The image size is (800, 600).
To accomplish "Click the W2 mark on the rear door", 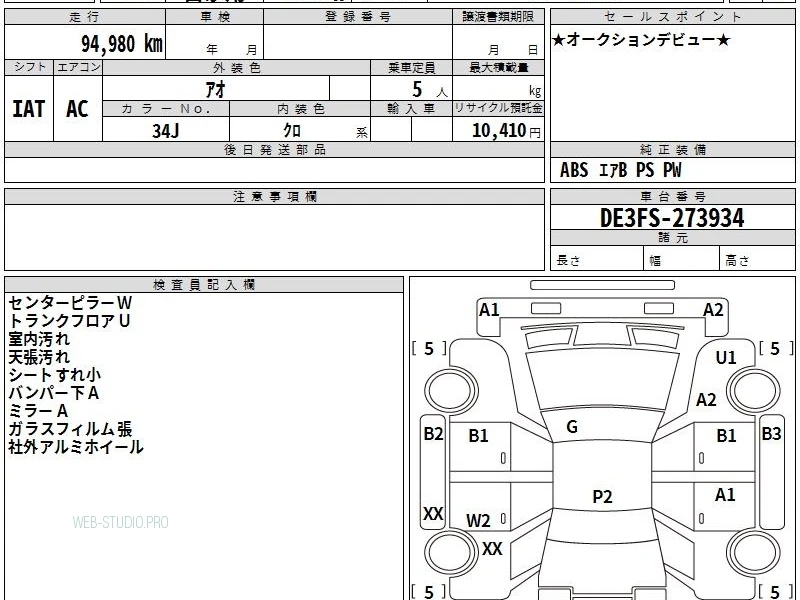I will pyautogui.click(x=478, y=521).
